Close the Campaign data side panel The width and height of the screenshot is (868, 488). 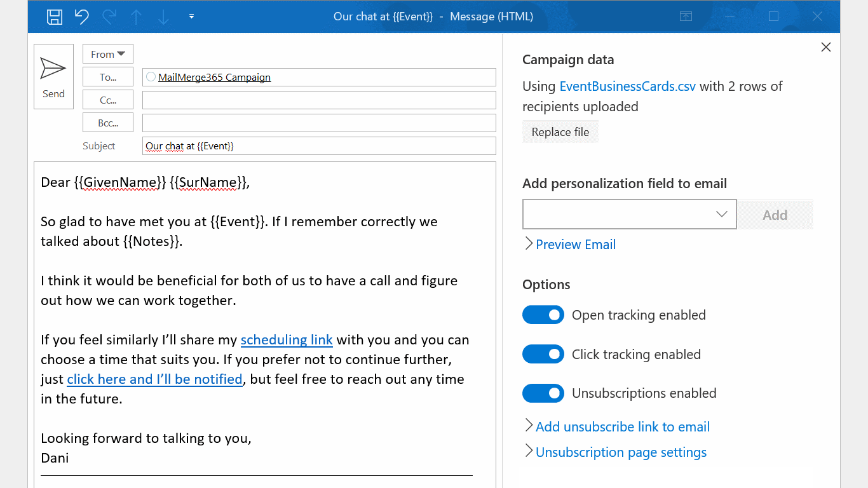pos(825,47)
